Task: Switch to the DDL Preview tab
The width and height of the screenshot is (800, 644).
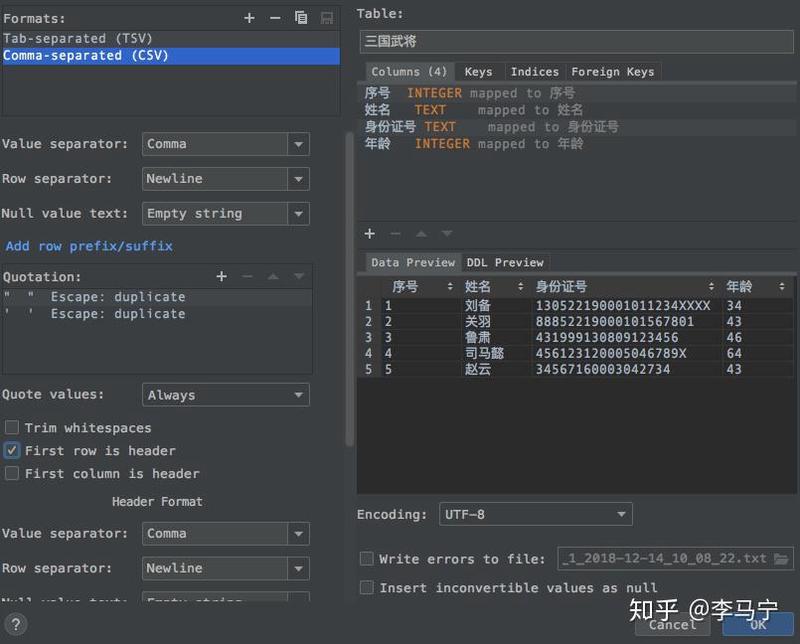Action: point(505,262)
